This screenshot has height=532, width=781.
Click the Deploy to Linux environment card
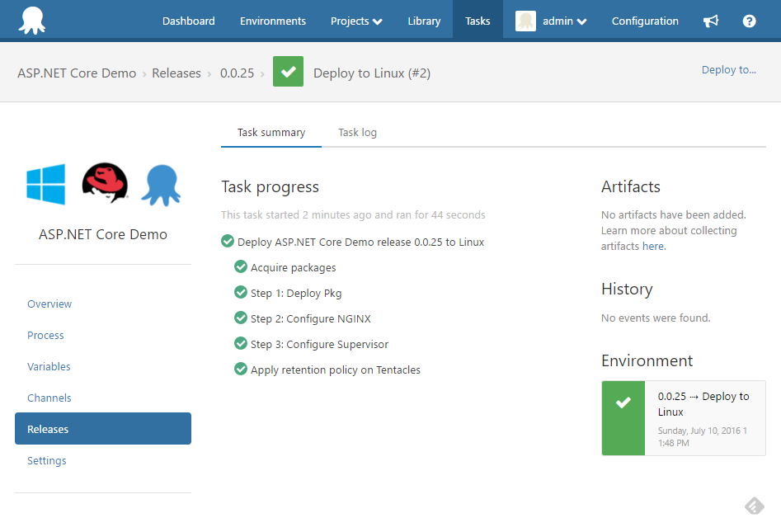click(684, 418)
